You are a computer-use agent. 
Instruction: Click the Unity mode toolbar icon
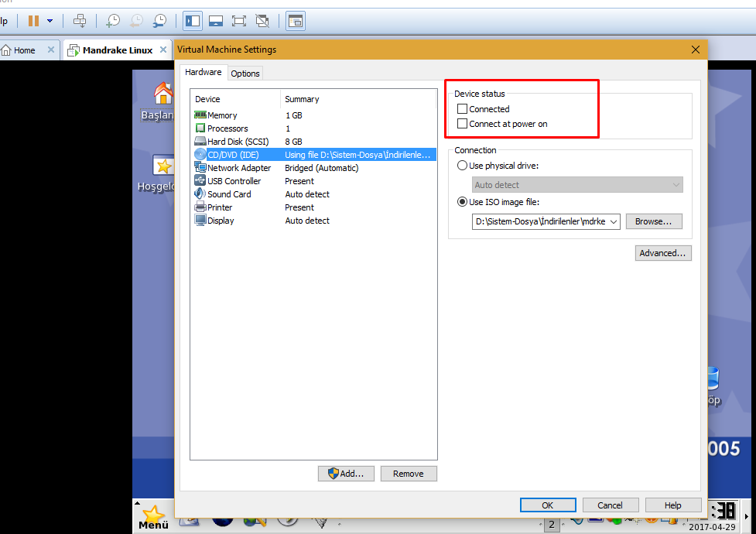262,21
